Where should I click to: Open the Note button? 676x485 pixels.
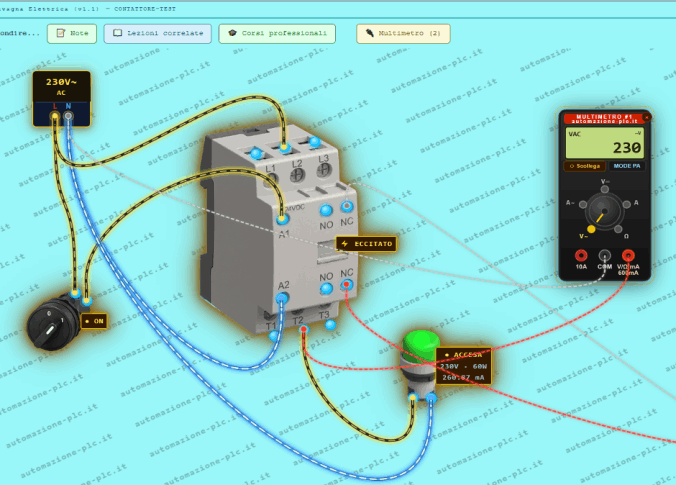coord(72,34)
